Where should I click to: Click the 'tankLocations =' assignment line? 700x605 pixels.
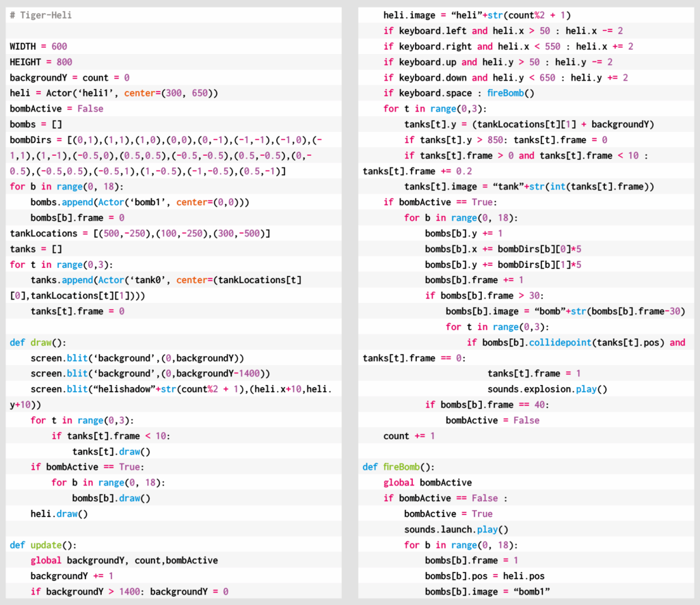tap(139, 234)
